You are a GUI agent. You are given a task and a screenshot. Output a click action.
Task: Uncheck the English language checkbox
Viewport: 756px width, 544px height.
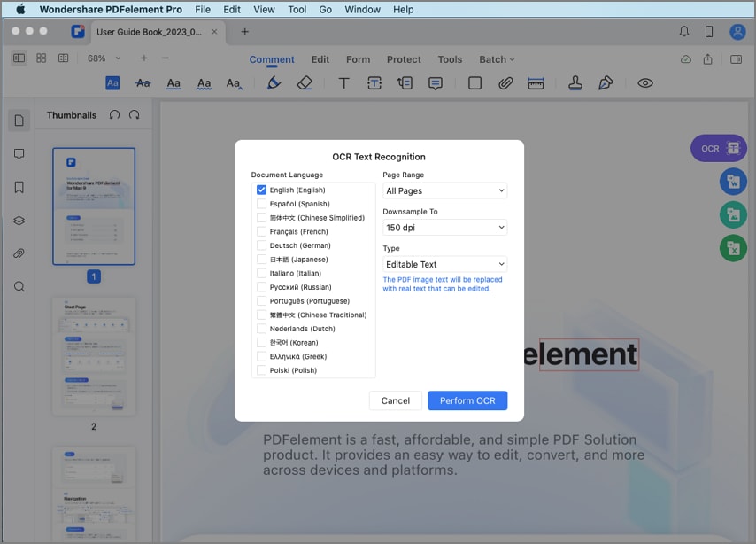pos(261,190)
